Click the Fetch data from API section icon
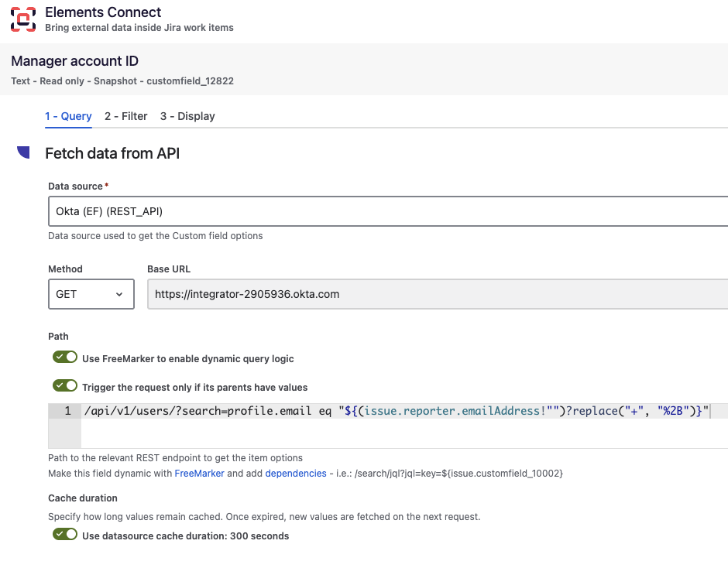This screenshot has height=568, width=728. click(23, 152)
